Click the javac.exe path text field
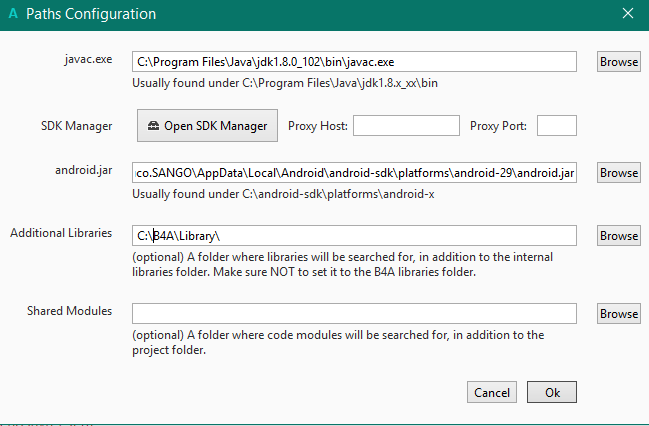Image resolution: width=649 pixels, height=426 pixels. tap(354, 62)
